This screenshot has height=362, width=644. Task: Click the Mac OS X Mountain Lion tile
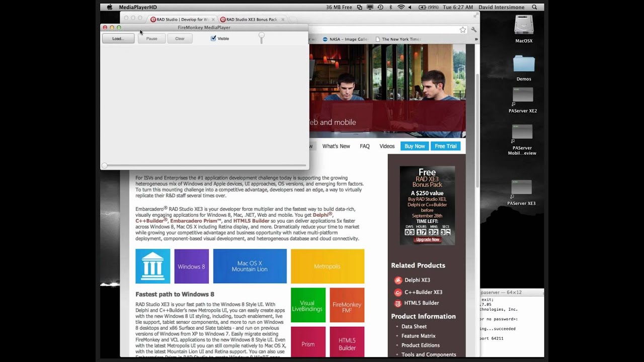point(250,266)
